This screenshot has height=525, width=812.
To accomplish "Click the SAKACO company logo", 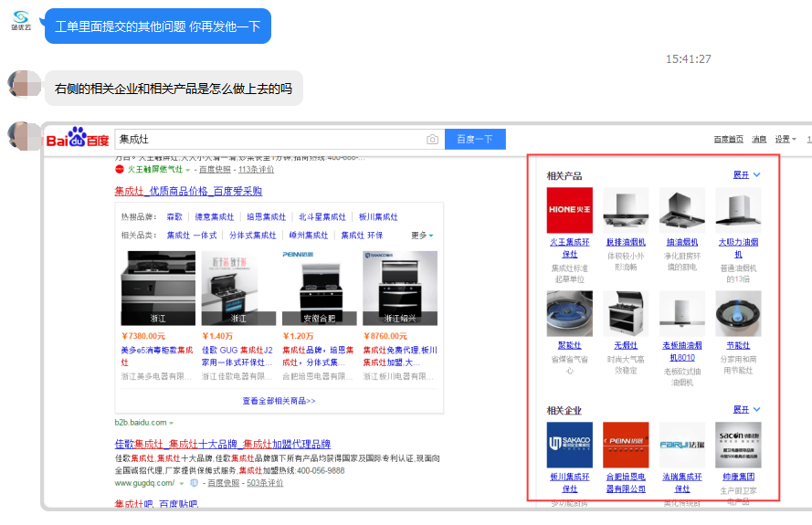I will 569,445.
